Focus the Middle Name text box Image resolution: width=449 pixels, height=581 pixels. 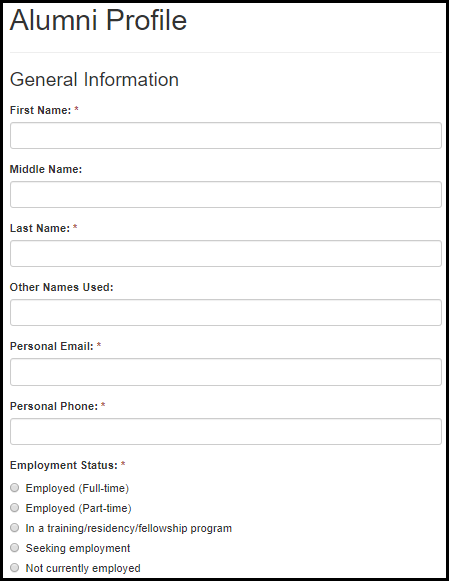coord(226,195)
